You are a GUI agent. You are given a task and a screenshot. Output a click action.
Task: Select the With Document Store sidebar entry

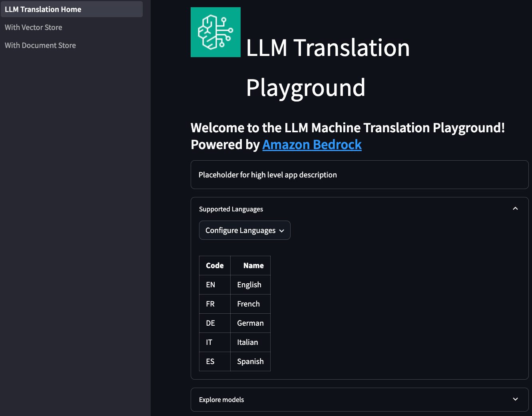(40, 45)
